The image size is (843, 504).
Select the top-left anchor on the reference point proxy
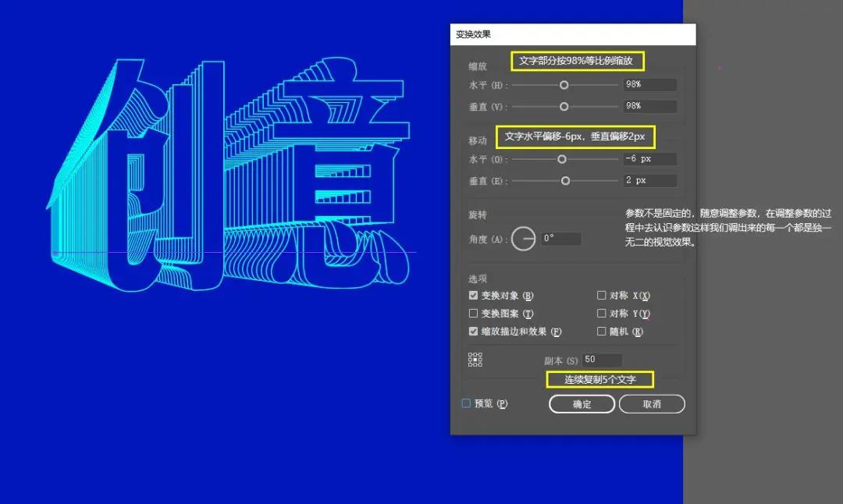(470, 354)
